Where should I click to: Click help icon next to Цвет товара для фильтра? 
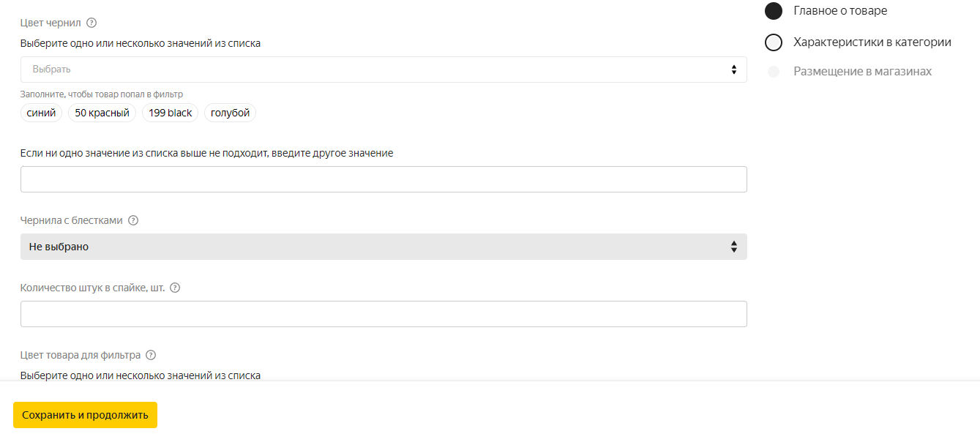click(151, 355)
